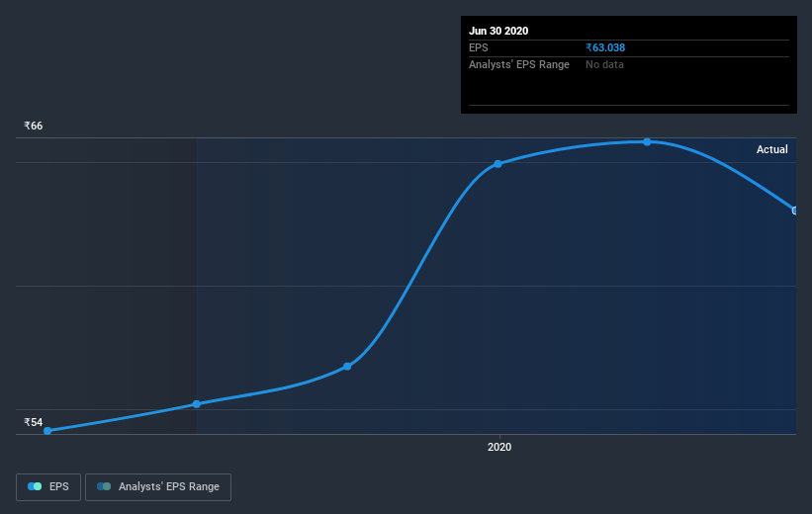Click the EPS row label in the tooltip
The image size is (812, 514).
[479, 47]
